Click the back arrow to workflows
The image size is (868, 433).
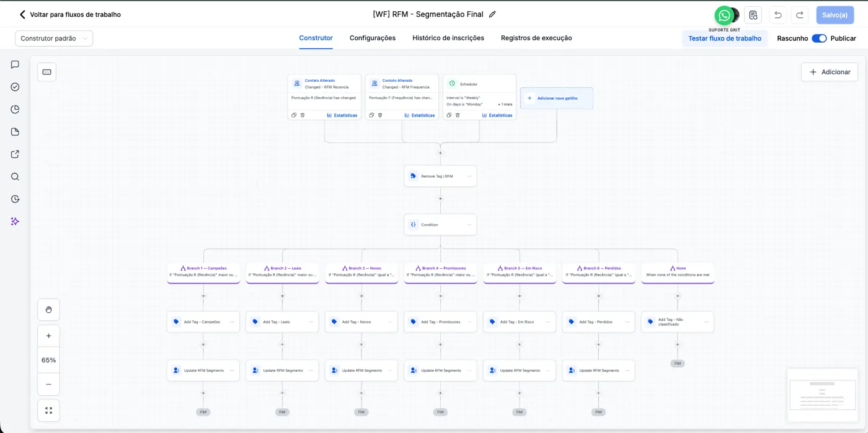pos(22,14)
